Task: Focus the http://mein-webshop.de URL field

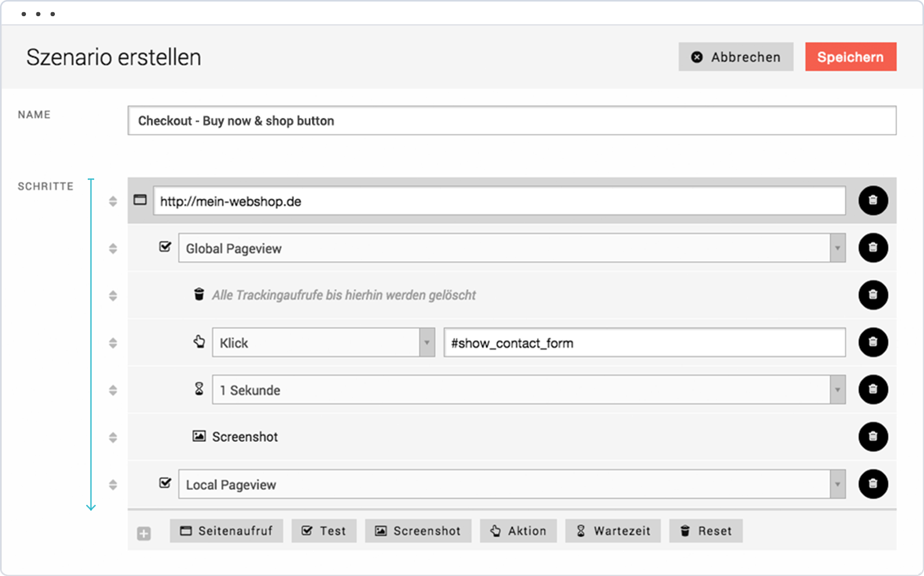Action: pos(500,201)
